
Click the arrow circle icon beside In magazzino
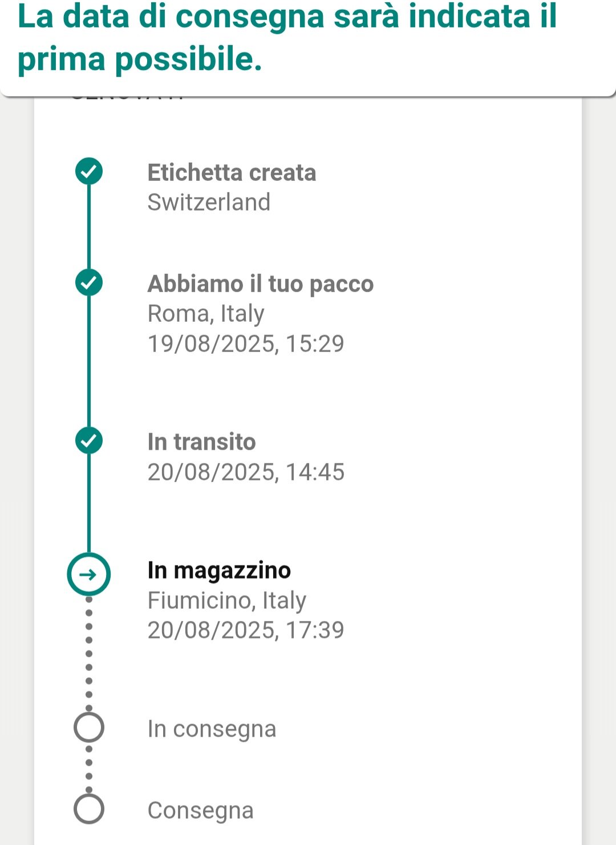click(x=89, y=575)
